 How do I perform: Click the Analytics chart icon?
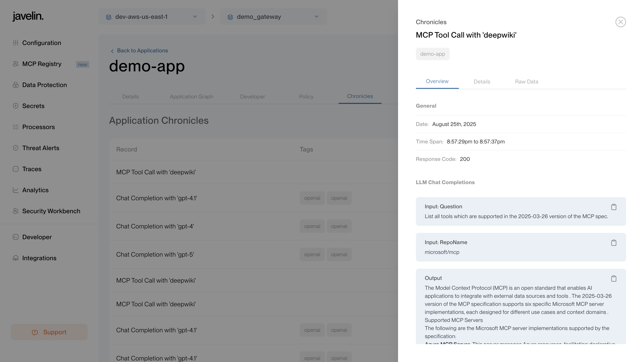coord(15,190)
